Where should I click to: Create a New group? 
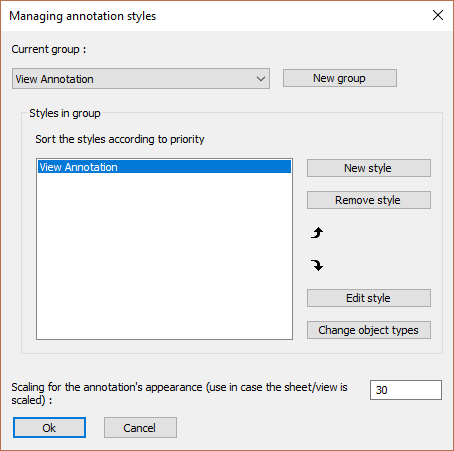340,78
